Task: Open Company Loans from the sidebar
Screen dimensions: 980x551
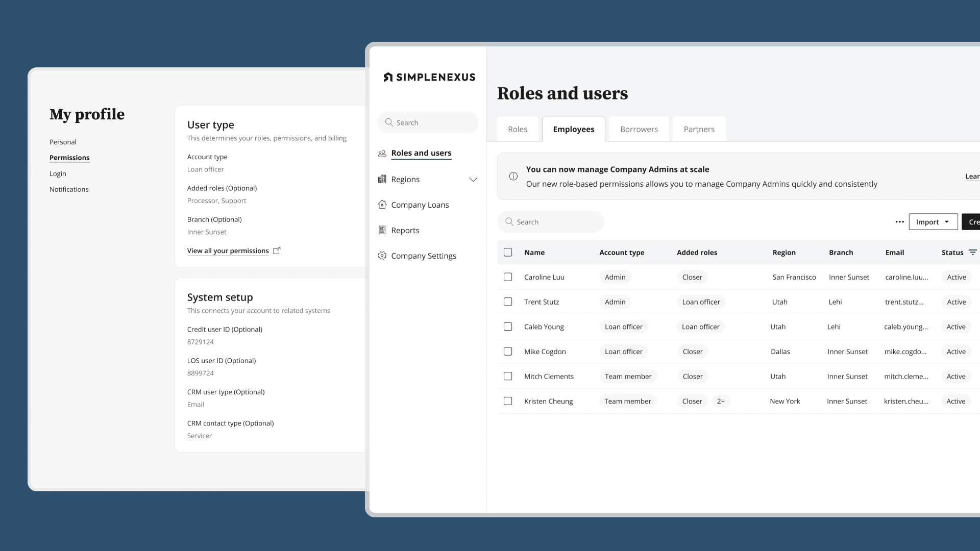Action: pos(420,205)
